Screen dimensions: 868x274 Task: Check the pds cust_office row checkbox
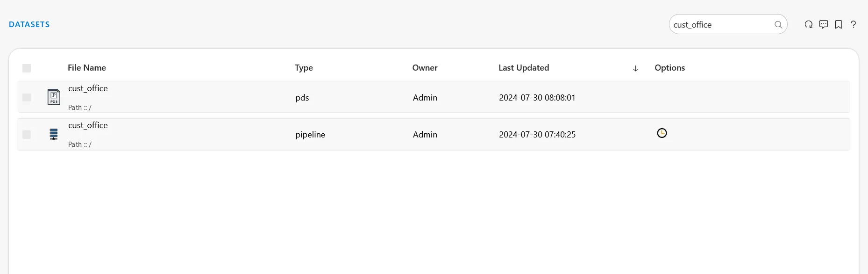tap(27, 97)
